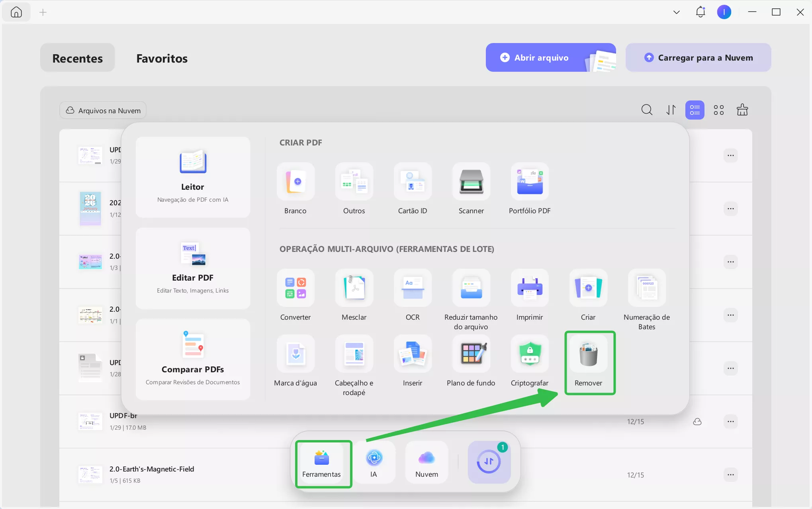Expand the title bar dropdown chevron

[x=676, y=12]
